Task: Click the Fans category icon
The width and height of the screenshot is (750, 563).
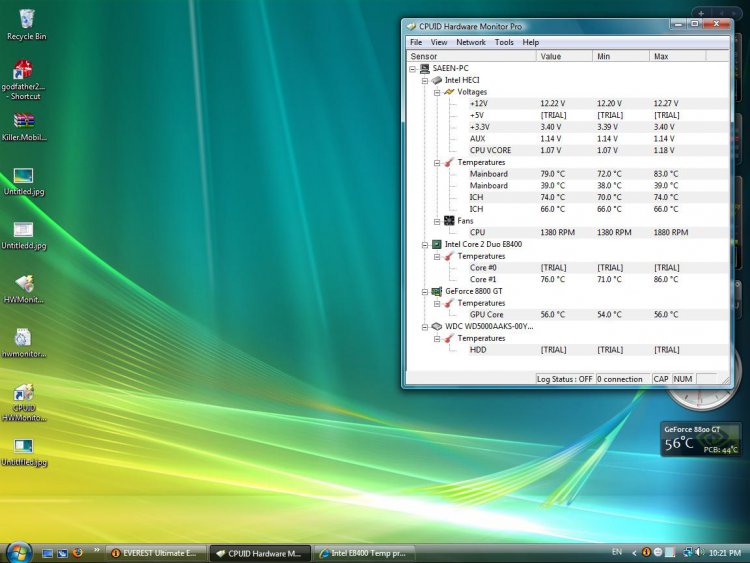Action: tap(449, 221)
